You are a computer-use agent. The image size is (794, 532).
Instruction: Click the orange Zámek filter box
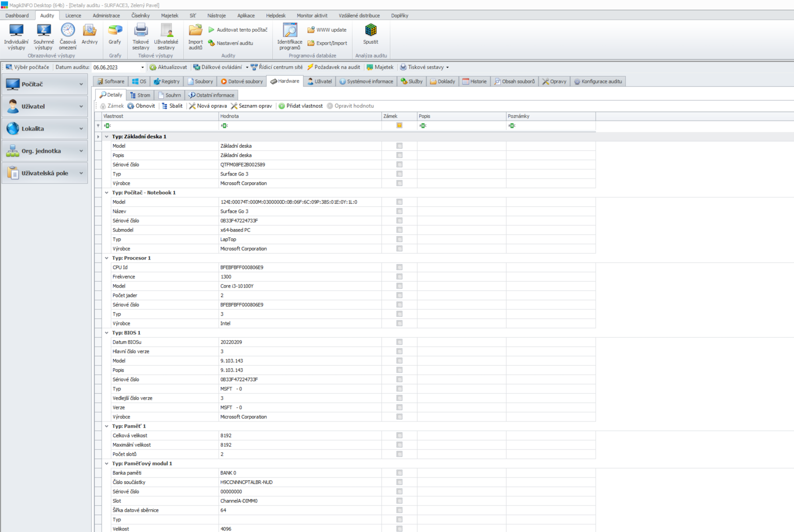[399, 125]
